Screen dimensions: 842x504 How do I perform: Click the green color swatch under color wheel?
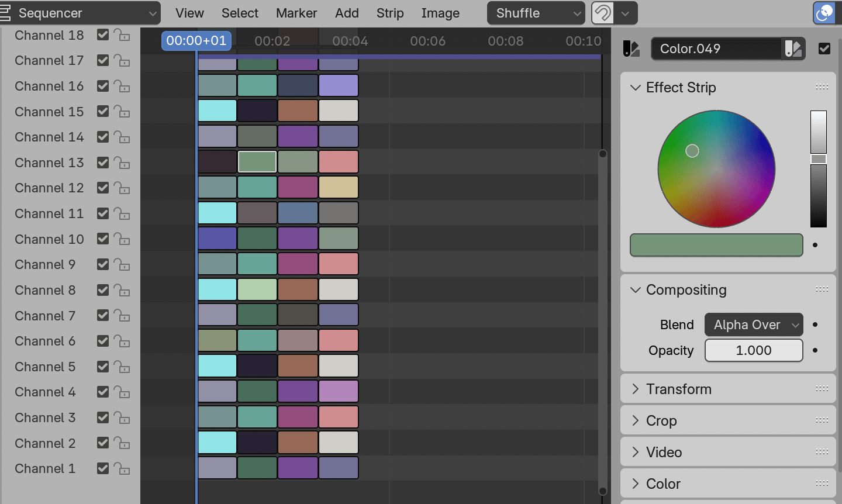click(x=716, y=245)
